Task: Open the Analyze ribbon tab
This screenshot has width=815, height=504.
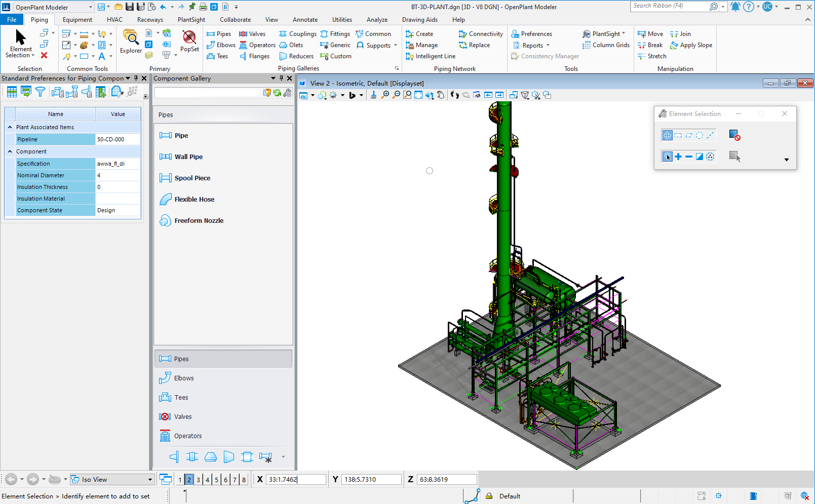Action: pyautogui.click(x=377, y=20)
